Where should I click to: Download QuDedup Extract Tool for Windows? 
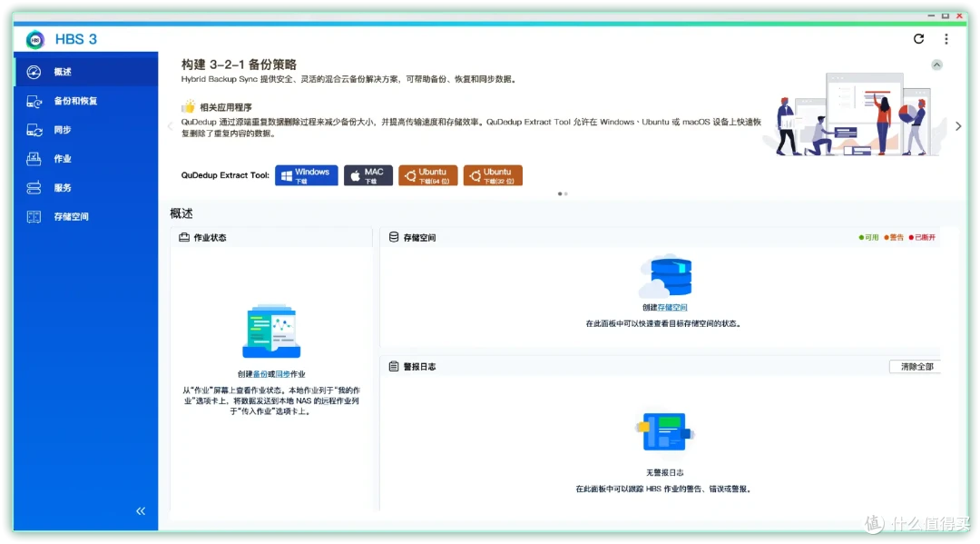coord(307,175)
